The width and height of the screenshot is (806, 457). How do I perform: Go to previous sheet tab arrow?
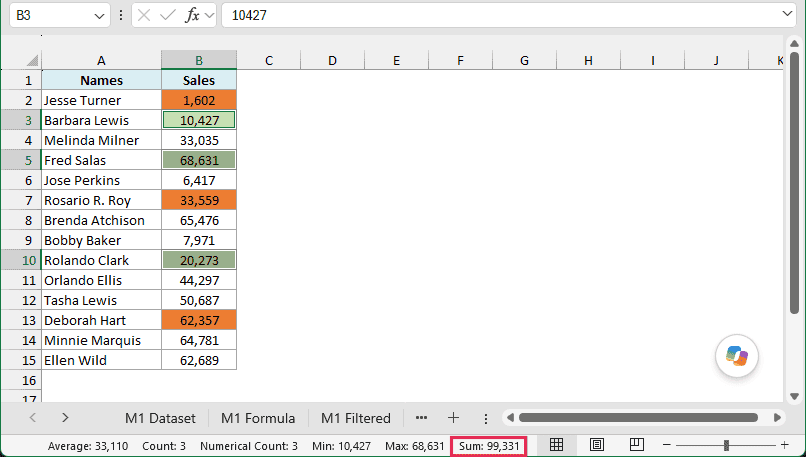(33, 418)
